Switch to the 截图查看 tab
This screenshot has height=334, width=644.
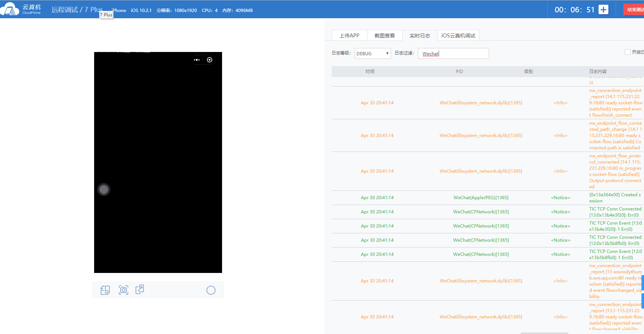click(x=385, y=35)
